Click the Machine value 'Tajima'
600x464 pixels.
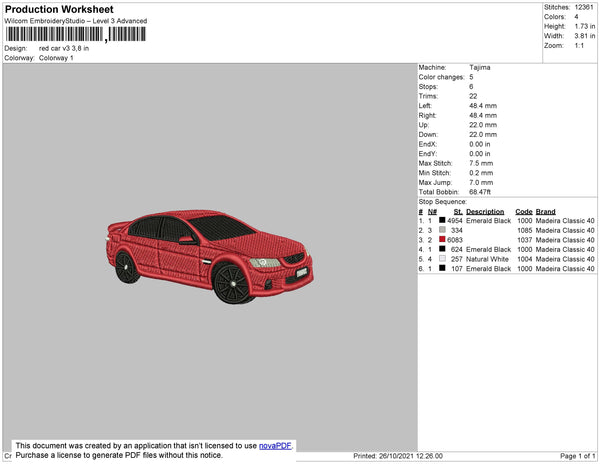(x=480, y=67)
